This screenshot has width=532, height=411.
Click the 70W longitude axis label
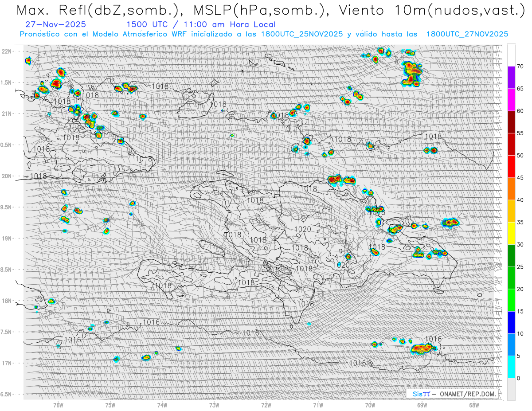tap(370, 405)
